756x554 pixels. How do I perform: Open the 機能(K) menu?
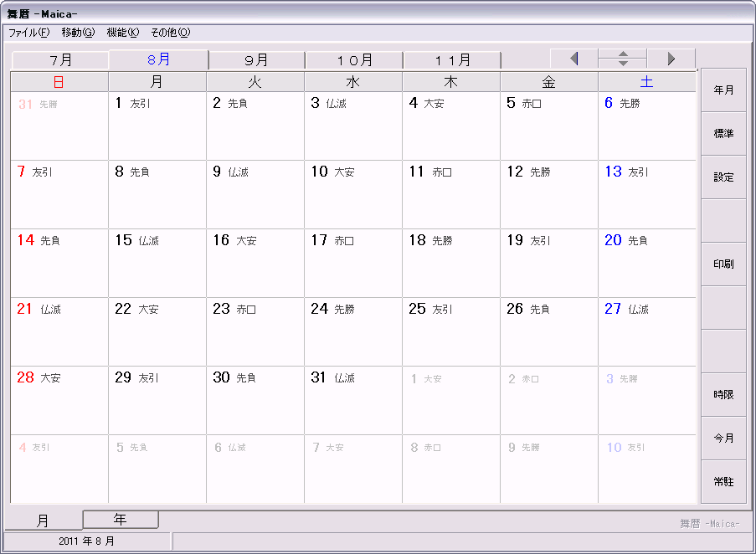122,33
